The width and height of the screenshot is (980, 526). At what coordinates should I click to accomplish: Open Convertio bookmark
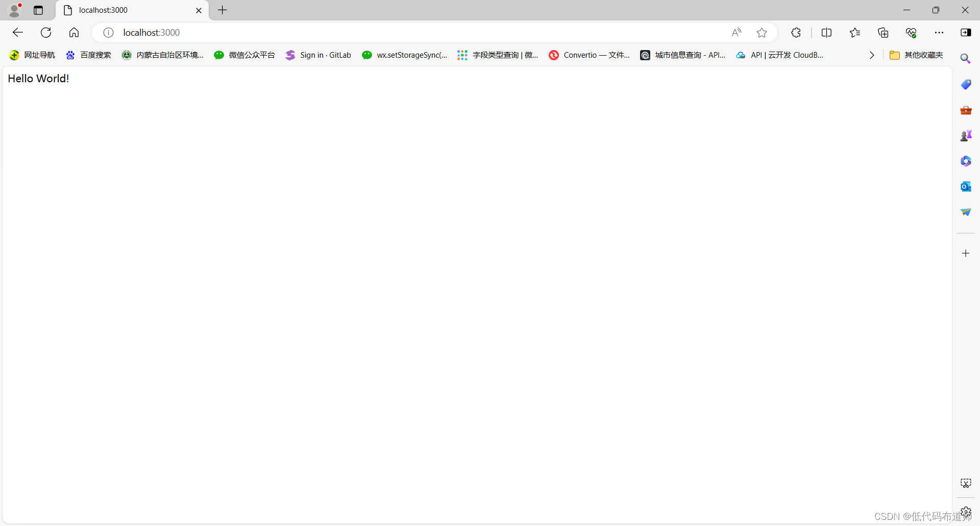(590, 55)
